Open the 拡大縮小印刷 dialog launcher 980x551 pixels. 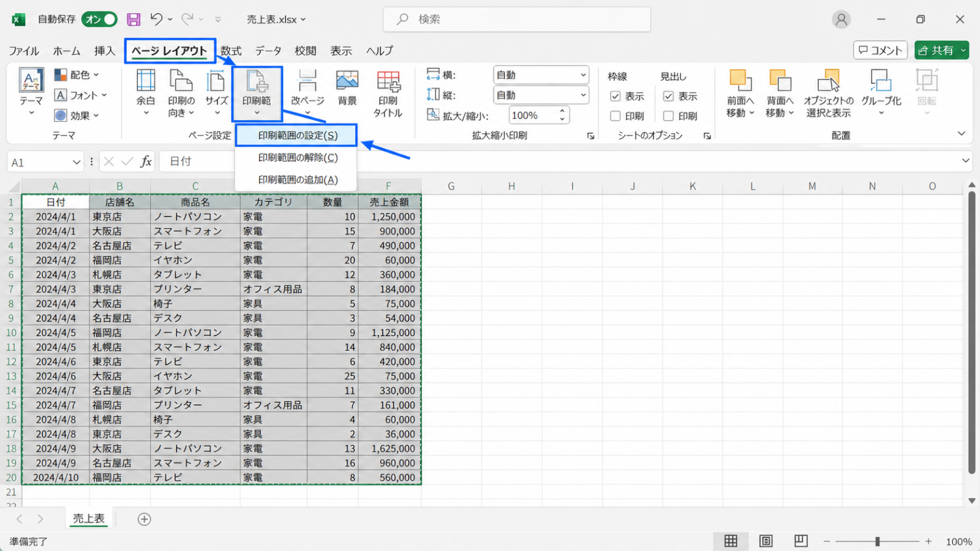tap(590, 136)
